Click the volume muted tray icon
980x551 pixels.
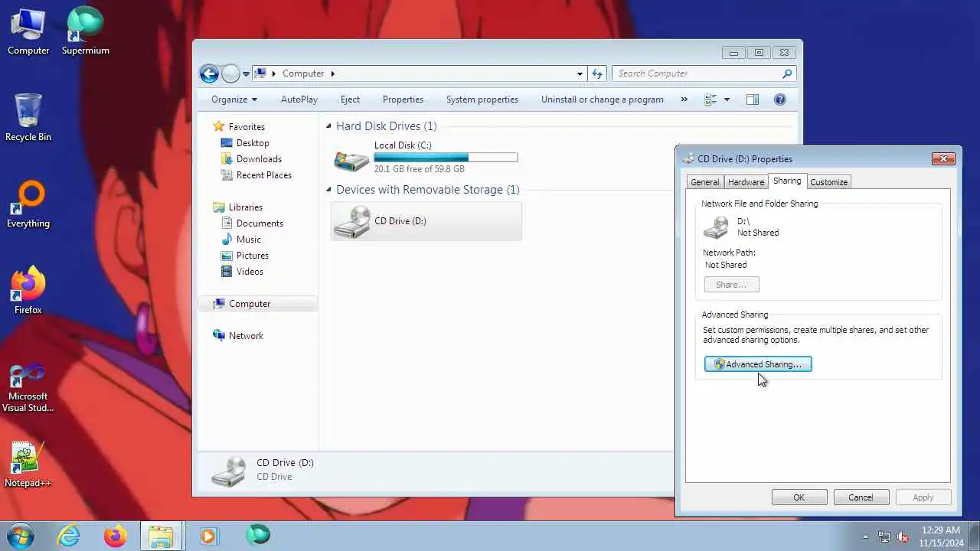click(x=903, y=536)
